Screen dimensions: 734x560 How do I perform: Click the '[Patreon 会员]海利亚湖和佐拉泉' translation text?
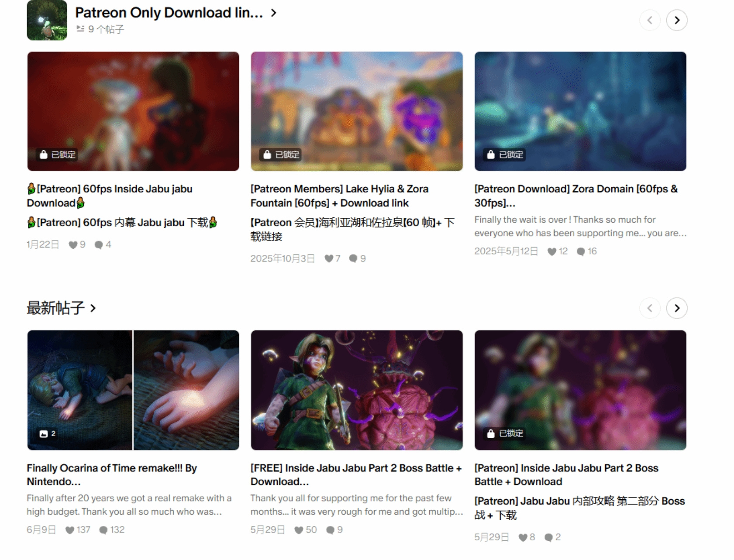pyautogui.click(x=353, y=230)
